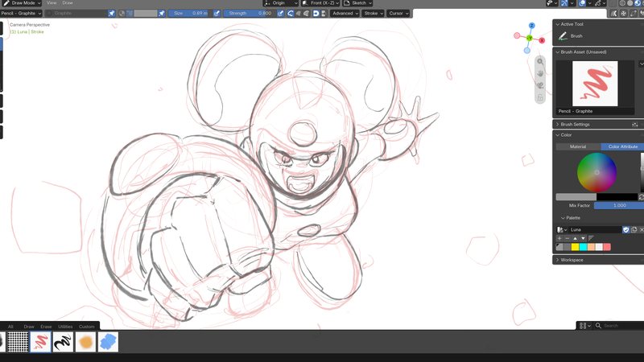This screenshot has height=362, width=644.
Task: Move palette color down arrow
Action: point(583,238)
